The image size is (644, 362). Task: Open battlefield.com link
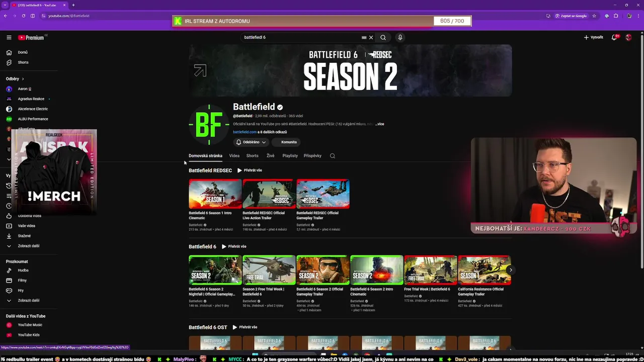(x=245, y=132)
